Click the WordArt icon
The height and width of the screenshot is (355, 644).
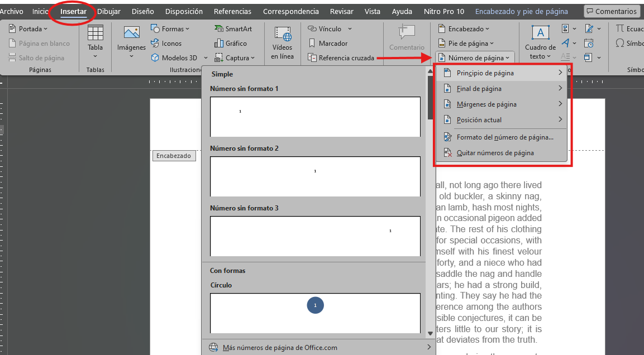pos(566,42)
